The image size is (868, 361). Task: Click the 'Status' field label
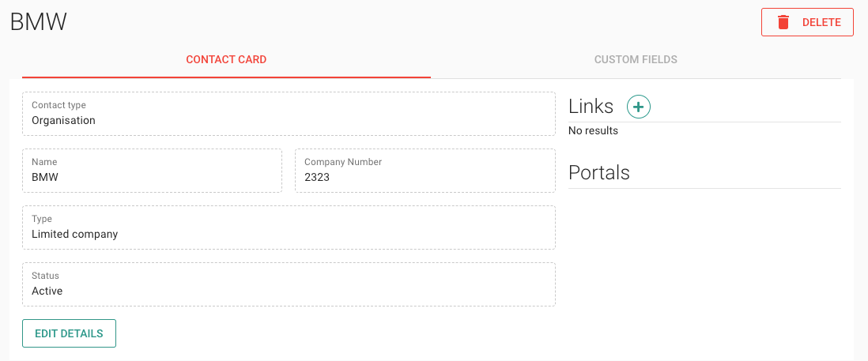45,276
